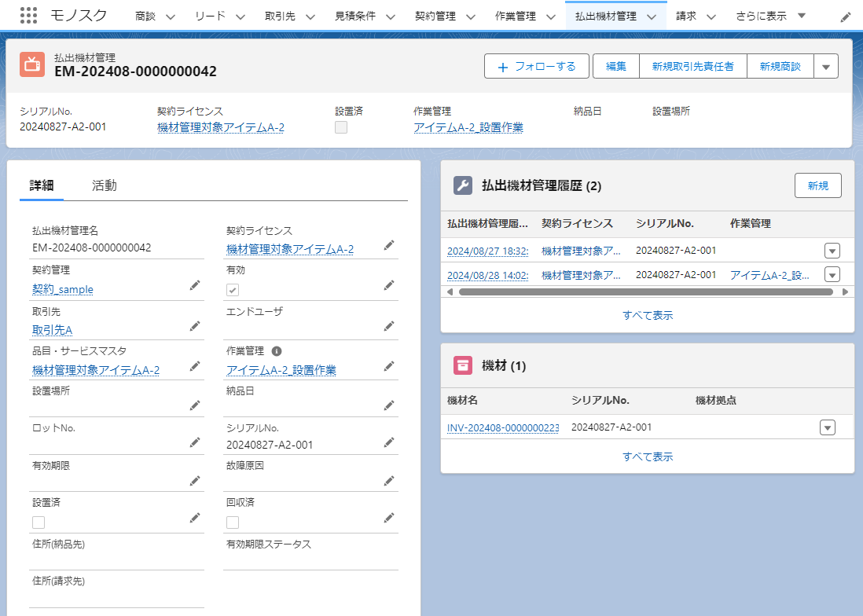Open the 請求 navigation tab

coord(686,16)
